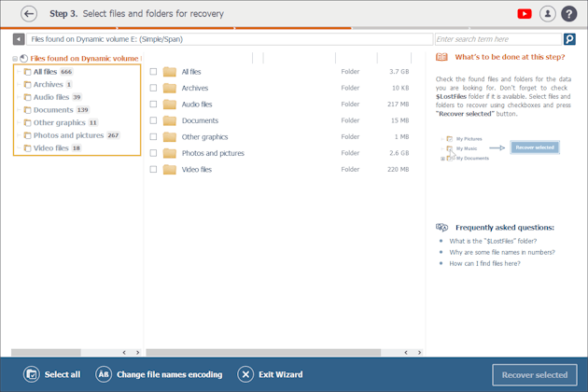Viewport: 588px width, 392px height.
Task: Open 'Why are some file names in numbers?' link
Action: (502, 252)
